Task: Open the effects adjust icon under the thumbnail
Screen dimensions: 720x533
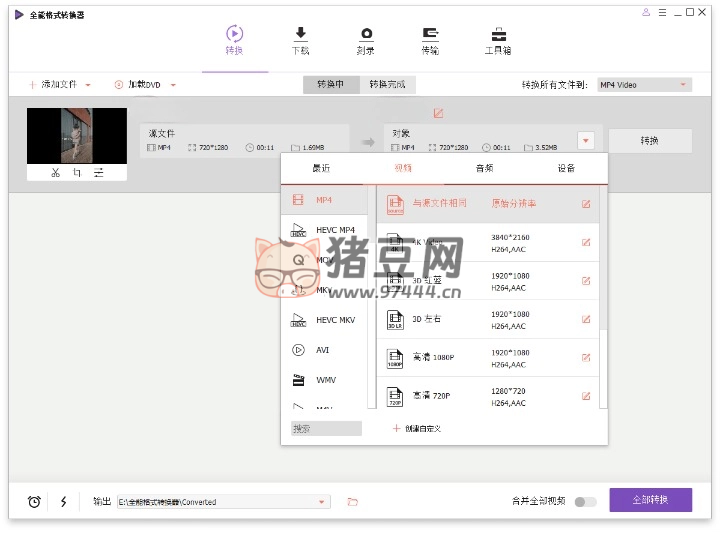Action: point(98,173)
